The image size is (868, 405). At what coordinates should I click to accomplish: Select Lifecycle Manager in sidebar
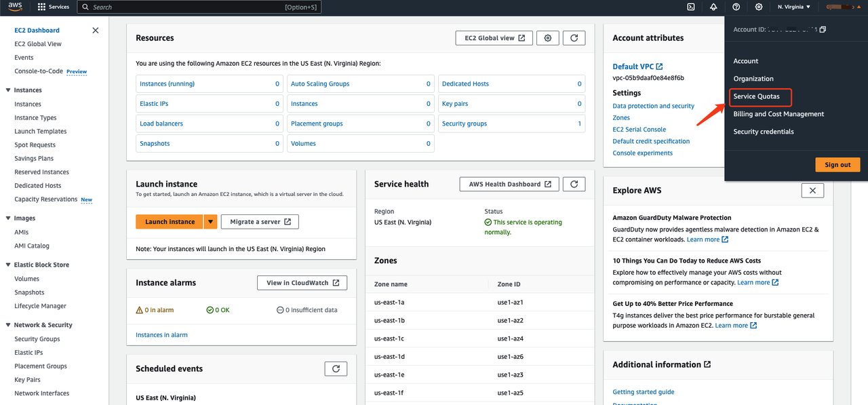coord(41,306)
